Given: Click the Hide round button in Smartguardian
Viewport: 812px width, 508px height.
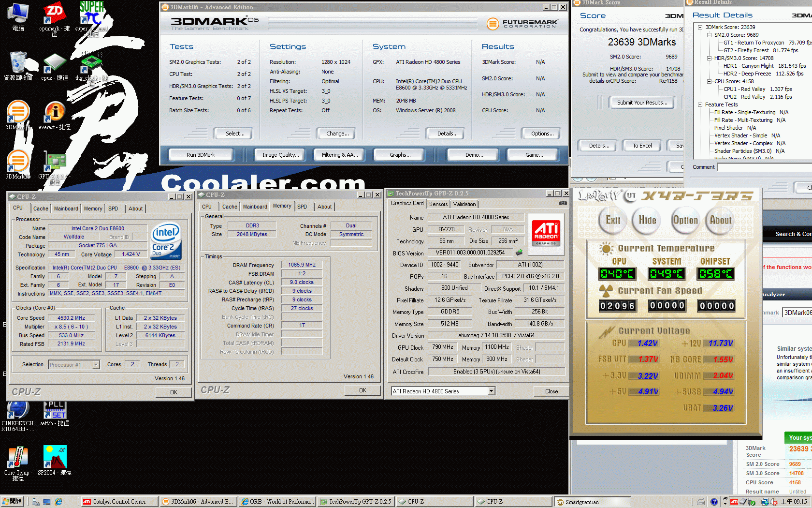Looking at the screenshot, I should (x=647, y=220).
